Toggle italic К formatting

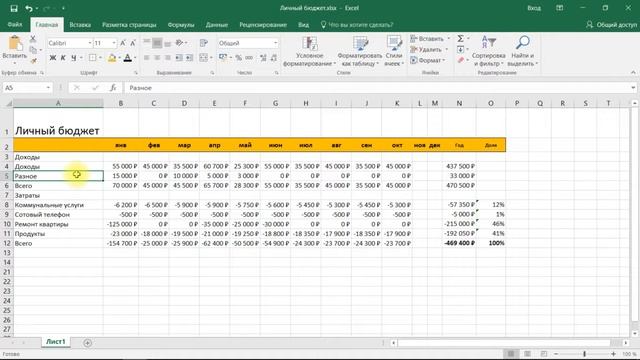63,58
